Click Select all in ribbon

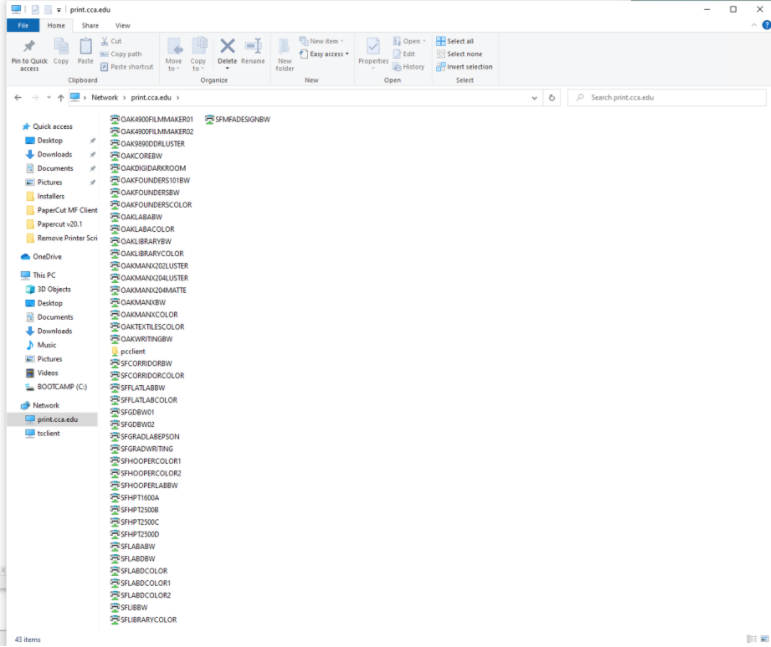[x=455, y=41]
